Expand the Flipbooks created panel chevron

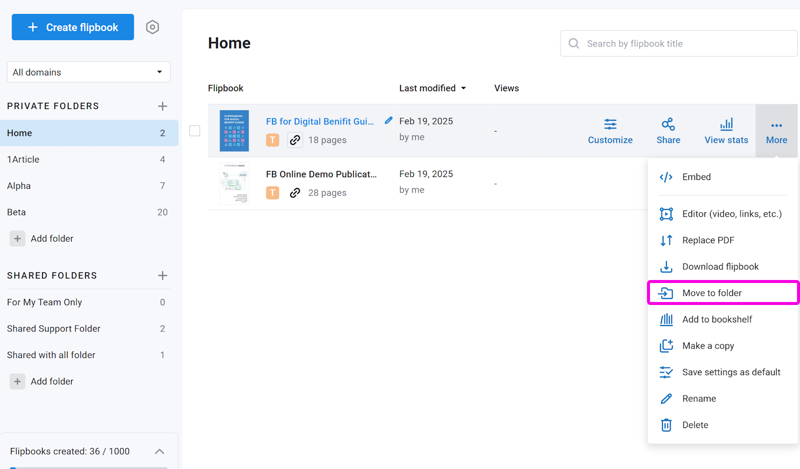(159, 452)
